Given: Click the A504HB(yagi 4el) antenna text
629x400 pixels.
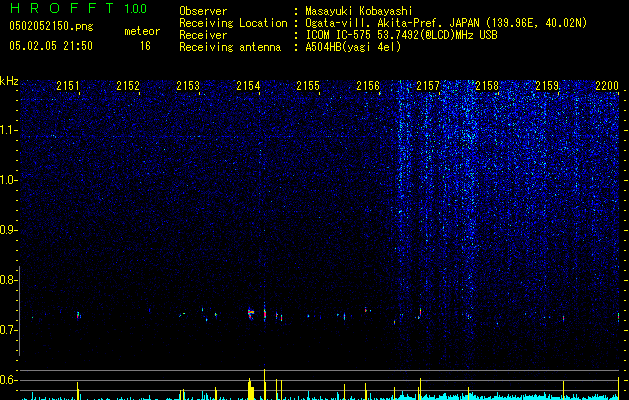Looking at the screenshot, I should click(353, 47).
